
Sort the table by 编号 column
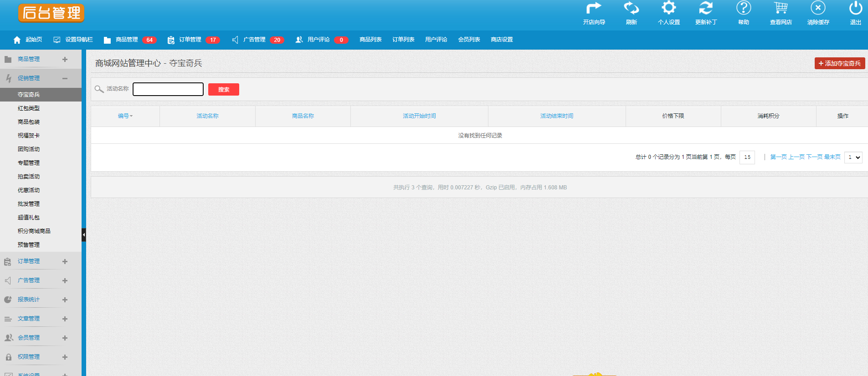pyautogui.click(x=125, y=116)
